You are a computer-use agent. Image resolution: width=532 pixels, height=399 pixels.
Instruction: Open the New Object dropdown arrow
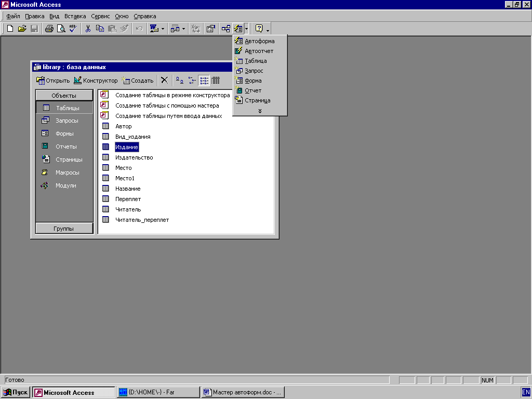[x=247, y=29]
